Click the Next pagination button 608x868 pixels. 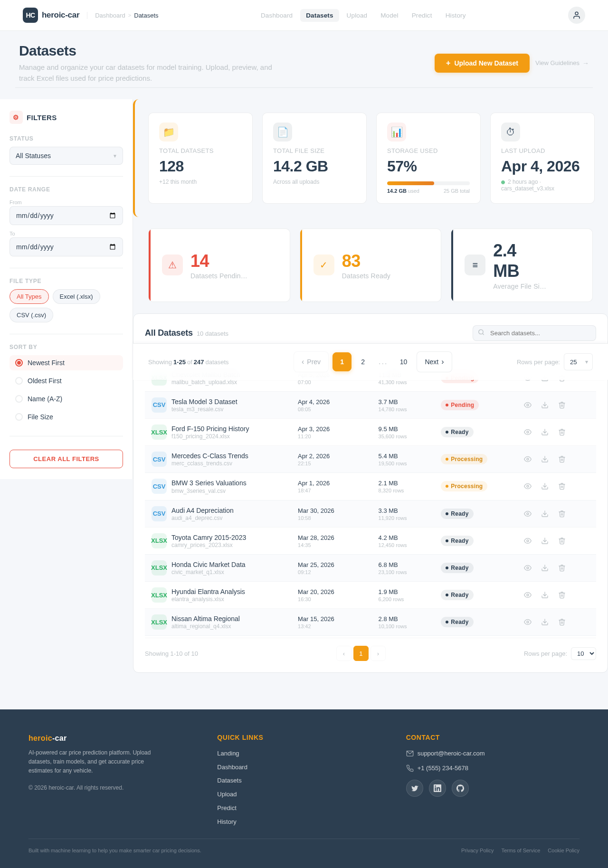pyautogui.click(x=434, y=362)
